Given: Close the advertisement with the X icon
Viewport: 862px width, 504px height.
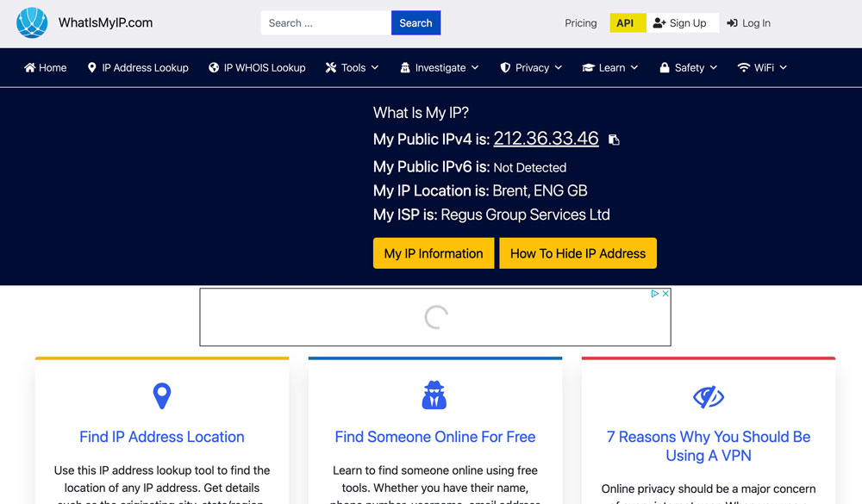Looking at the screenshot, I should (x=665, y=294).
